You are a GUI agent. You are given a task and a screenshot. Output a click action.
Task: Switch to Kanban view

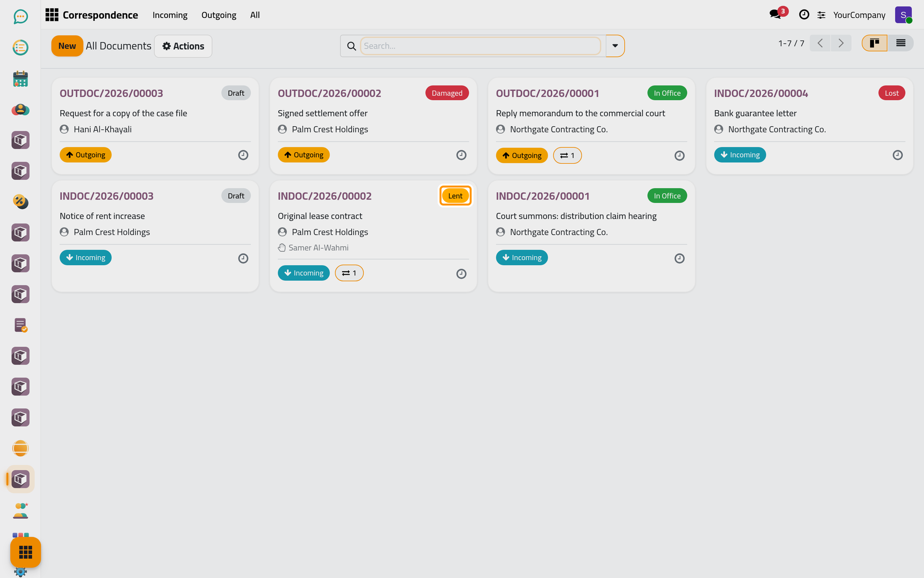tap(874, 43)
